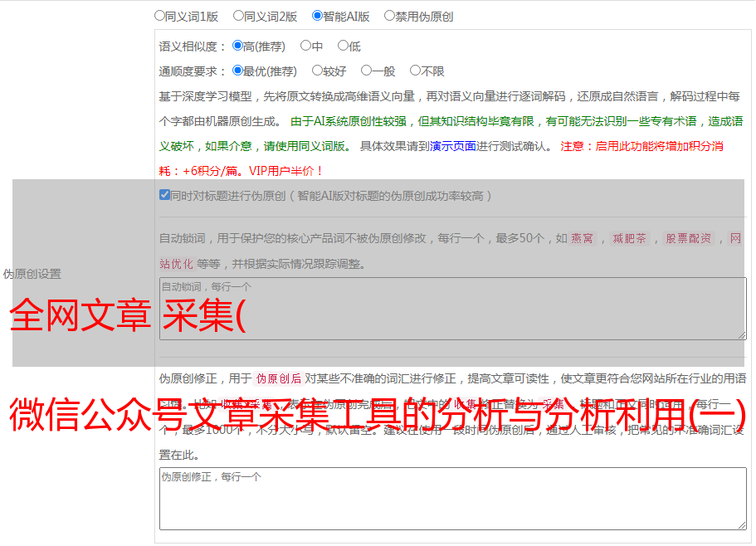Focus the 自动锁词 text area
The height and width of the screenshot is (546, 756).
pos(453,309)
